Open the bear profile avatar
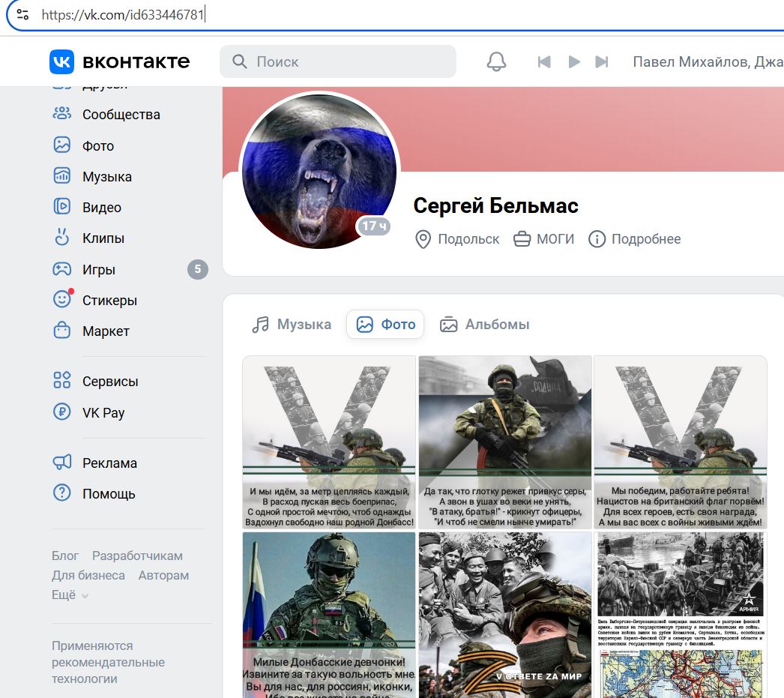 [x=319, y=170]
